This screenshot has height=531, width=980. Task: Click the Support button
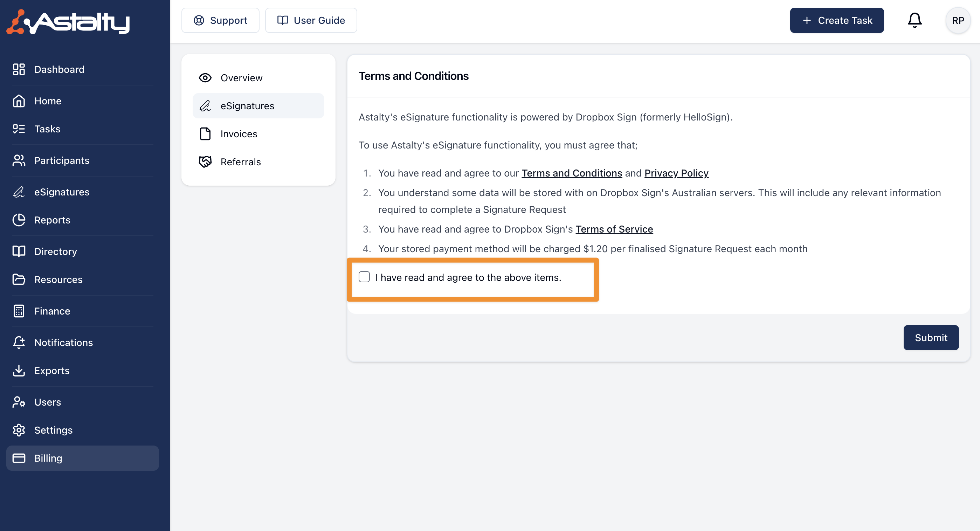[220, 21]
